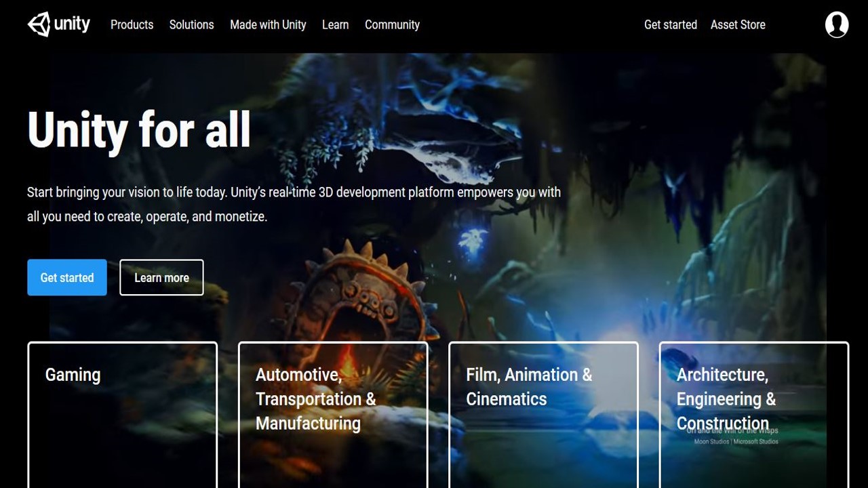Visit the Asset Store

pos(738,24)
